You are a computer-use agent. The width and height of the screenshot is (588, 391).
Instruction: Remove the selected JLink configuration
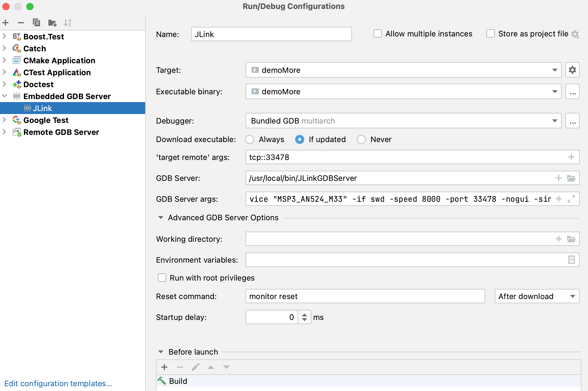(20, 22)
